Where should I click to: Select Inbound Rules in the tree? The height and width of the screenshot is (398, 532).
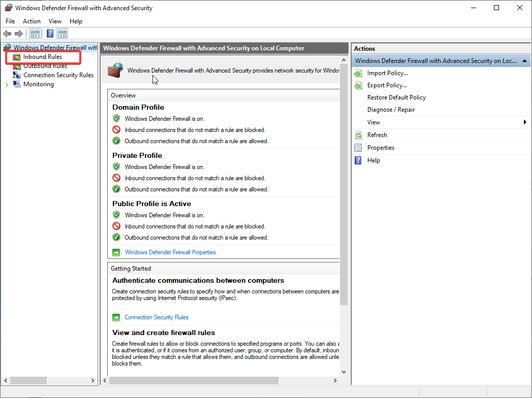[43, 57]
